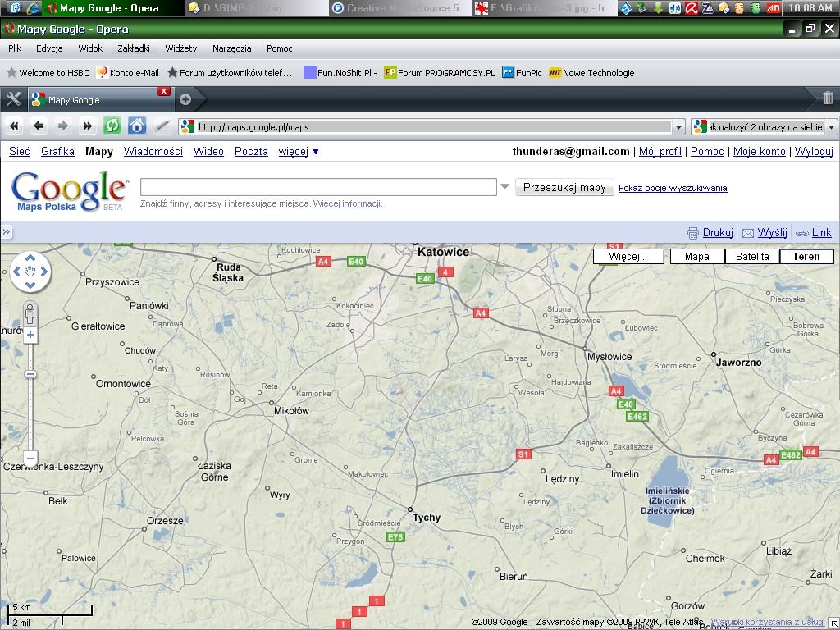
Task: Click the Wideo link
Action: click(208, 151)
